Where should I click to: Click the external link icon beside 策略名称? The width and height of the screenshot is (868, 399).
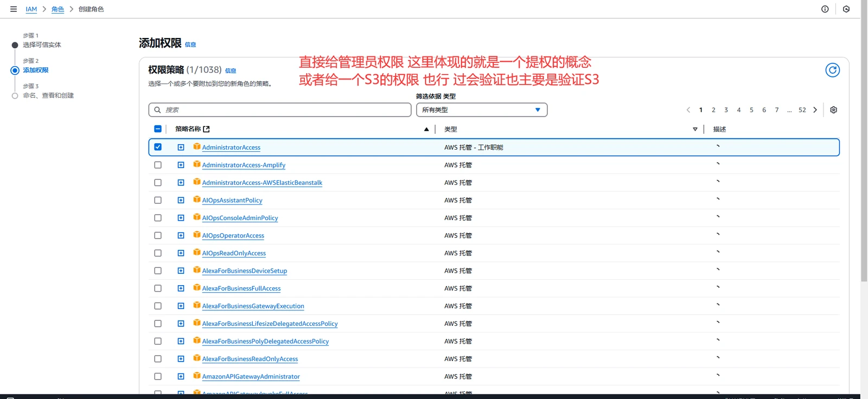coord(206,129)
